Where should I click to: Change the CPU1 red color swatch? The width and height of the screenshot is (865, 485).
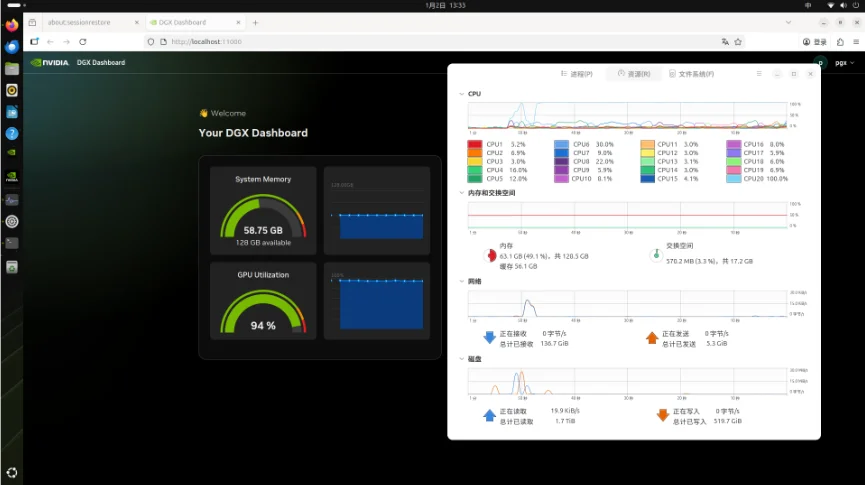pos(474,145)
